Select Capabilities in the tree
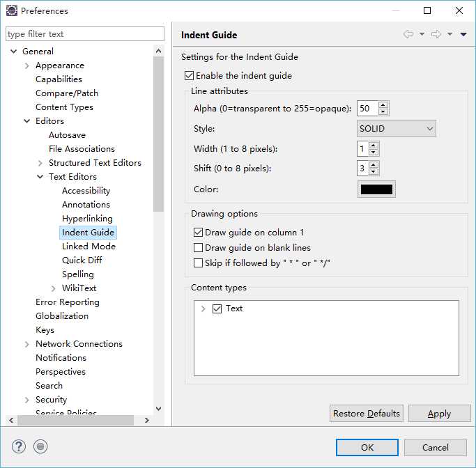 (x=59, y=79)
